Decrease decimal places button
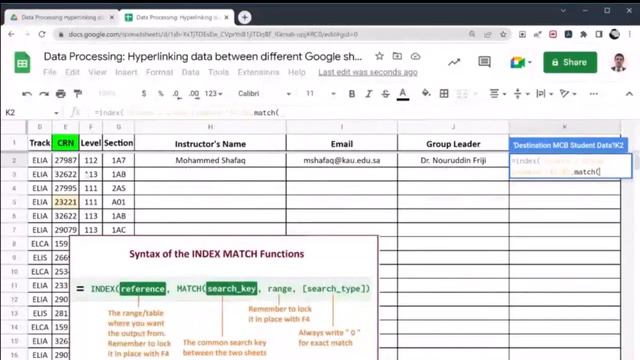Screen dimensions: 640x360 tap(176, 94)
